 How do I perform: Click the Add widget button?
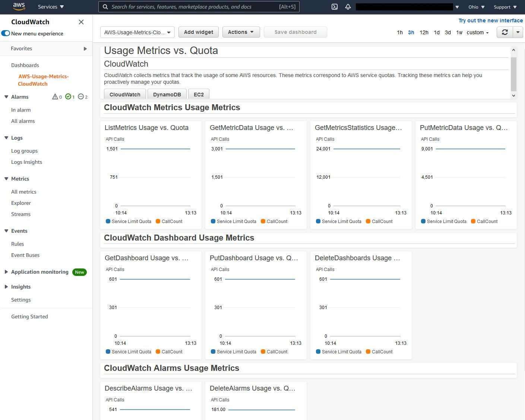[198, 32]
